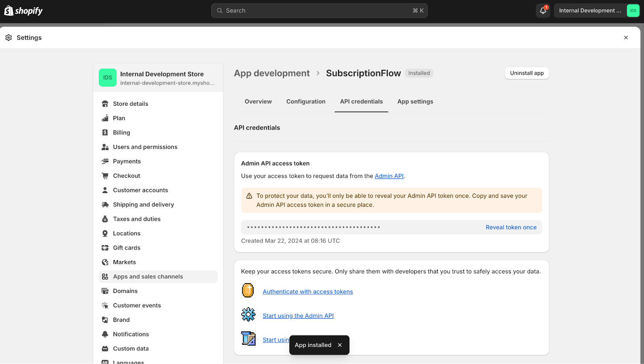
Task: Click the Taxes and duties icon
Action: coord(105,219)
